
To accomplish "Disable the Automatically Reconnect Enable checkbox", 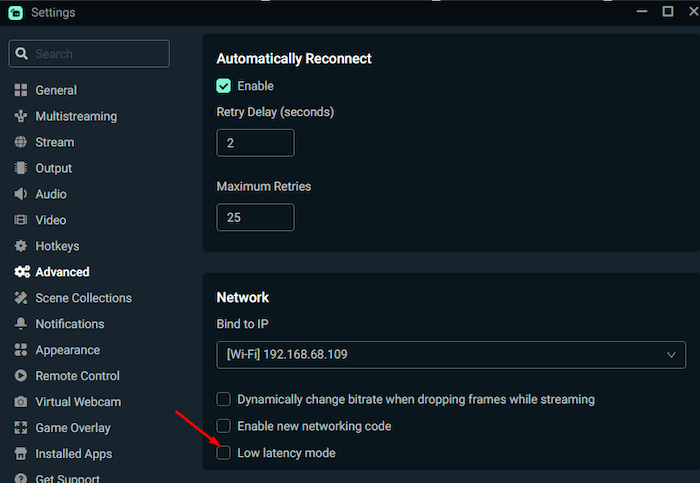I will pos(224,86).
